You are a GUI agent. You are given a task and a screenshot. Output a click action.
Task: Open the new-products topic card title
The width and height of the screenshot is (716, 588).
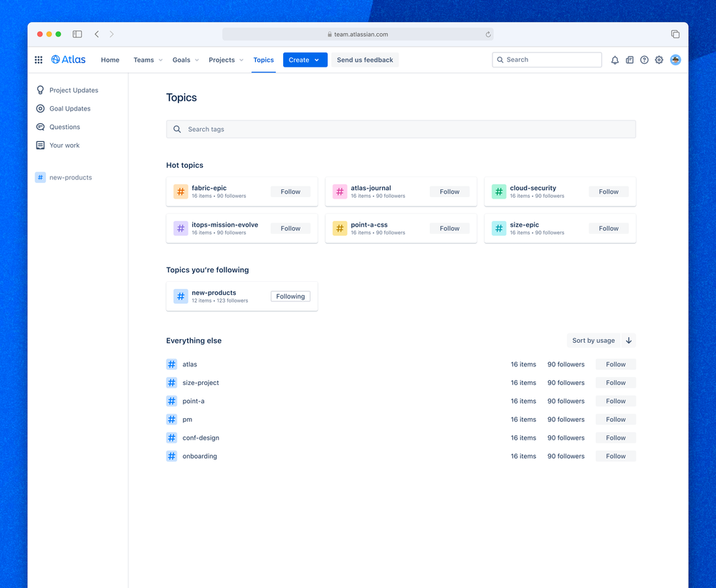click(x=214, y=293)
